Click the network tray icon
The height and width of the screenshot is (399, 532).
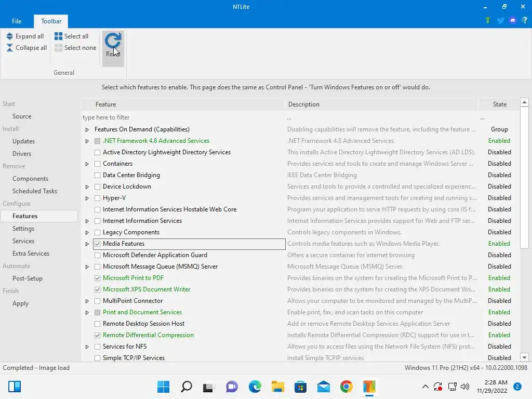click(x=452, y=387)
